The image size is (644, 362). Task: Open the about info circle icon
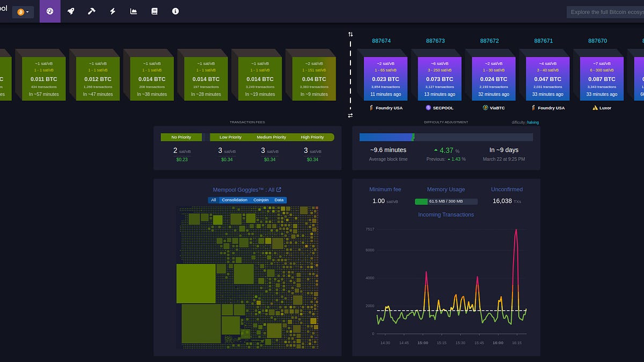coord(175,11)
